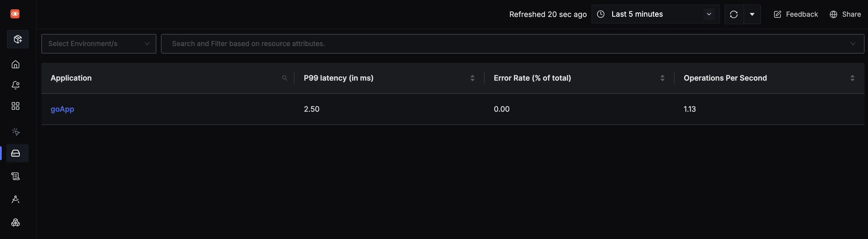Open the auto-refresh interval dropdown arrow

coord(752,14)
